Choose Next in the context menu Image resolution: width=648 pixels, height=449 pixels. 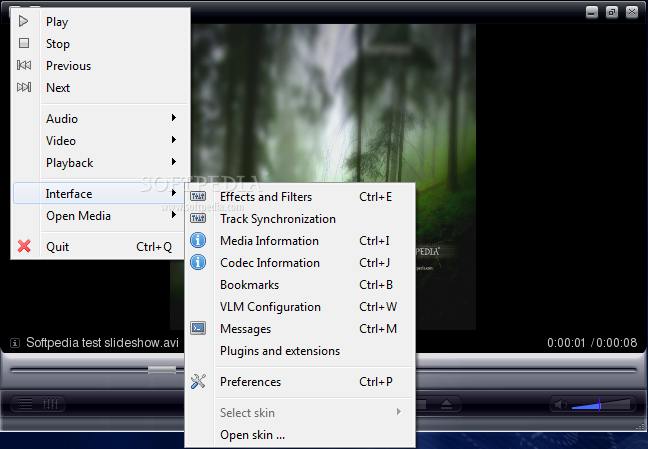pos(99,87)
